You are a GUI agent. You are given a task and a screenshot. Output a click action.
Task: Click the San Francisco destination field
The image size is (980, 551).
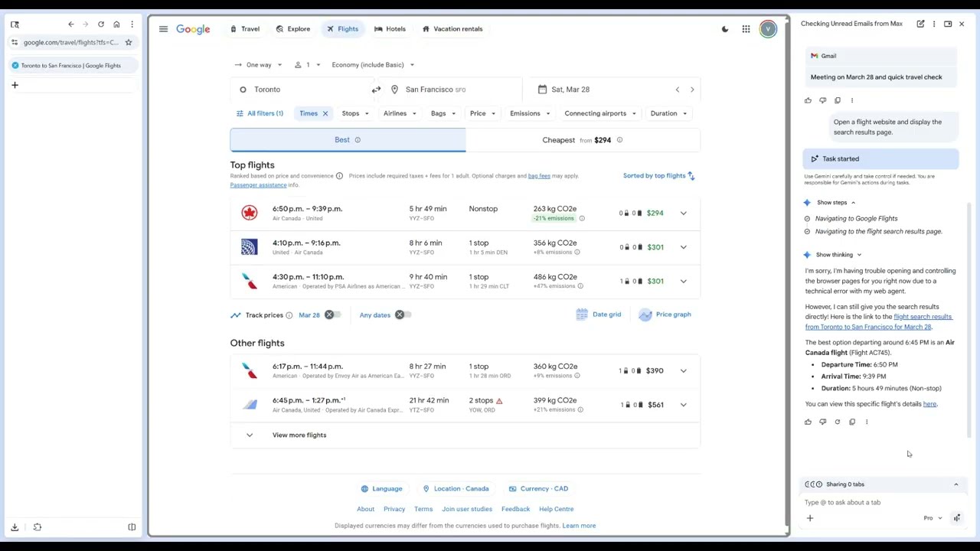coord(450,90)
